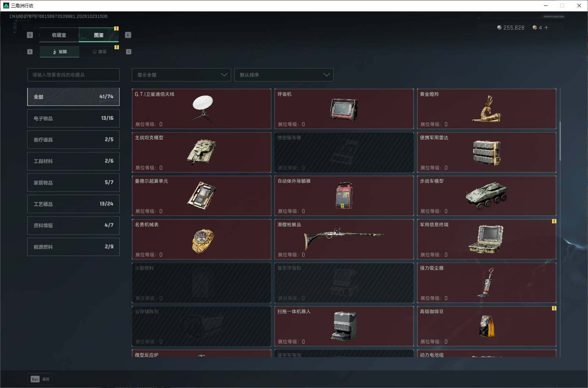Click the E key next-tab icon
588x388 pixels.
(128, 35)
